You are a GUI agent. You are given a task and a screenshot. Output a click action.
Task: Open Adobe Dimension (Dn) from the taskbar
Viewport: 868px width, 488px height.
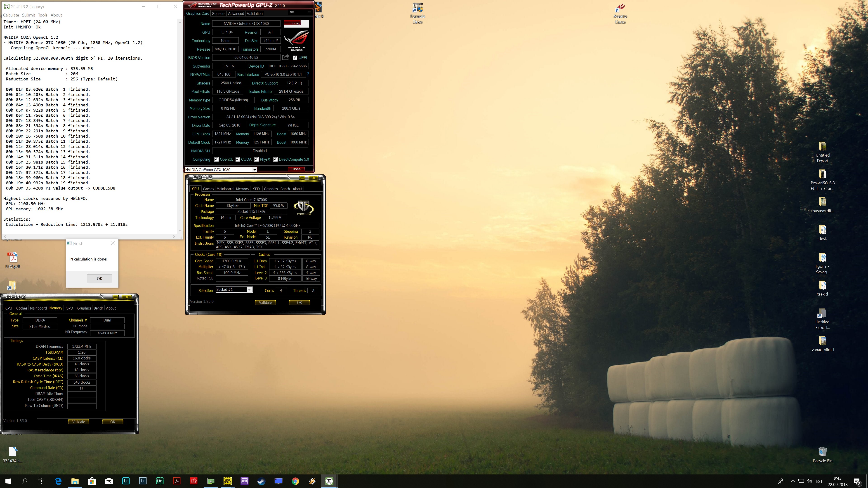pyautogui.click(x=160, y=481)
